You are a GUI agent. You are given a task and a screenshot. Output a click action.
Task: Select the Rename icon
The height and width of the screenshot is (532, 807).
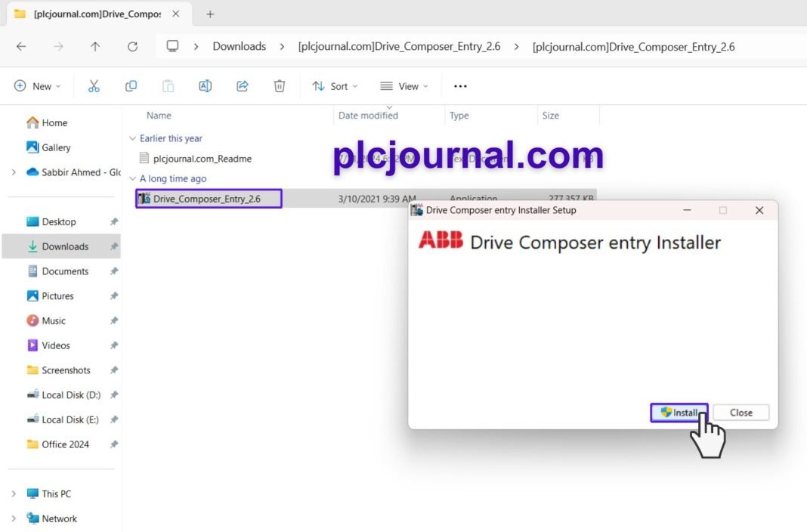[x=205, y=85]
